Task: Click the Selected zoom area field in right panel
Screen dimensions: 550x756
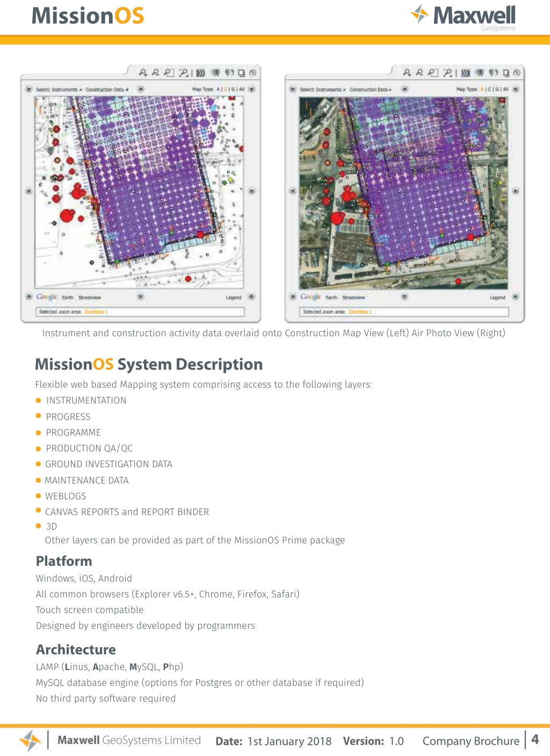Action: point(404,311)
